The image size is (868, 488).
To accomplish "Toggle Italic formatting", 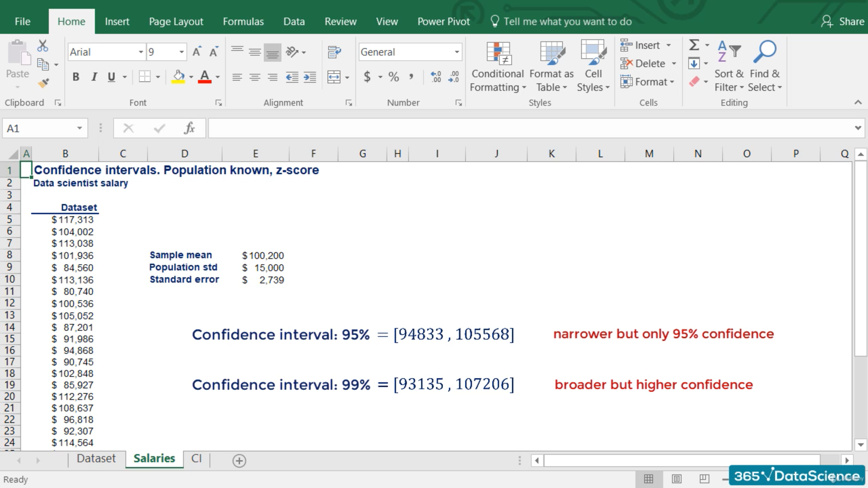I will (94, 77).
